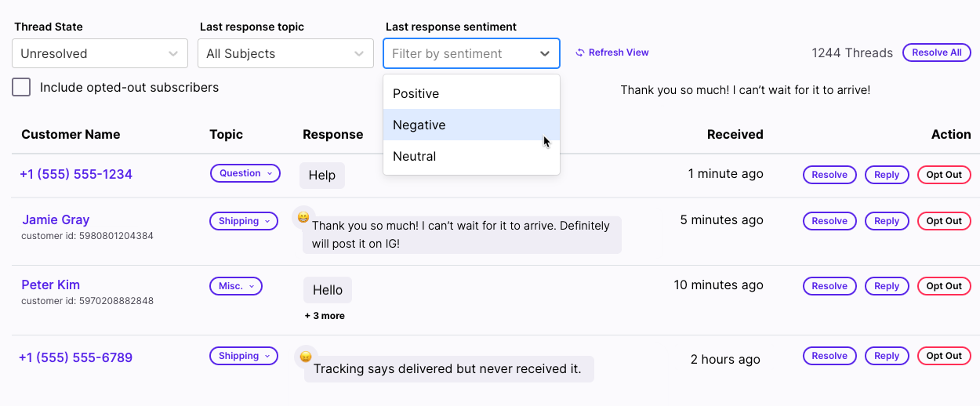The width and height of the screenshot is (980, 406).
Task: Open the +1 (555) 555-6789 customer link
Action: (75, 357)
